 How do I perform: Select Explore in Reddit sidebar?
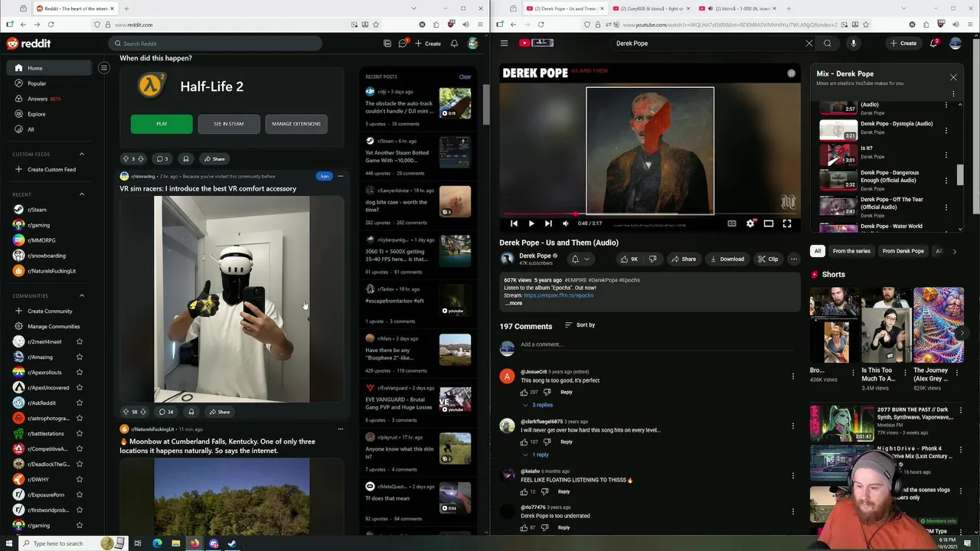(x=51, y=114)
